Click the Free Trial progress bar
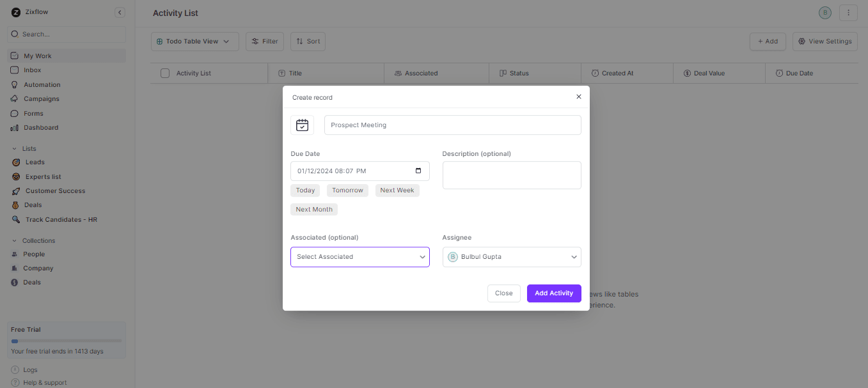 [x=65, y=340]
